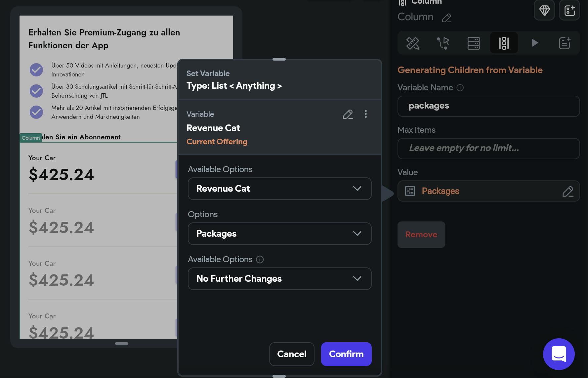Open the Packages options dropdown
Image resolution: width=588 pixels, height=378 pixels.
[x=279, y=234]
